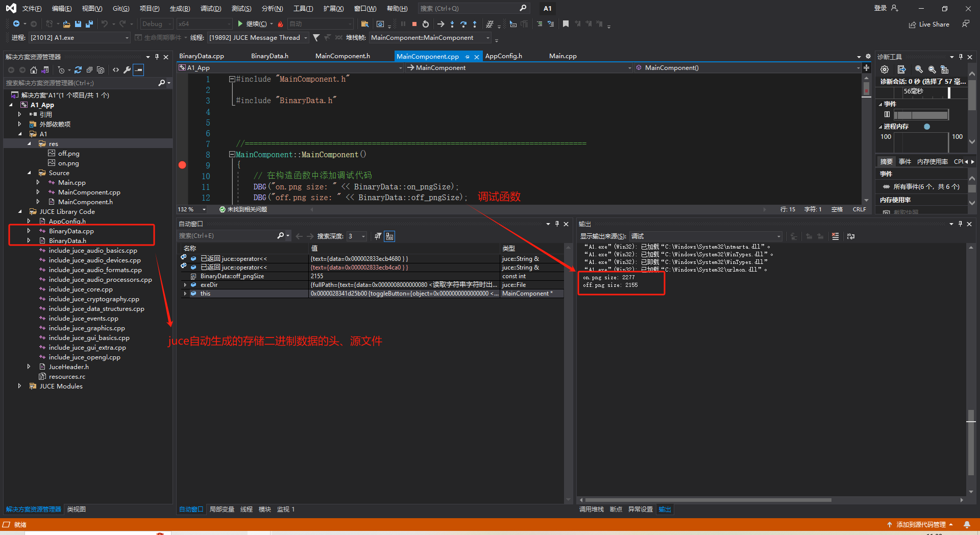Screen dimensions: 980x535
Task: Toggle pin on MainComponent.cpp tab
Action: pyautogui.click(x=467, y=57)
